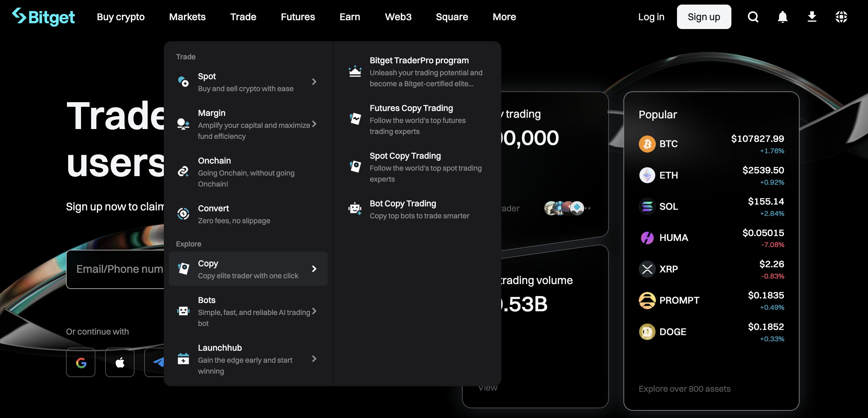Click the Bots robot icon
The width and height of the screenshot is (868, 418).
pos(183,311)
